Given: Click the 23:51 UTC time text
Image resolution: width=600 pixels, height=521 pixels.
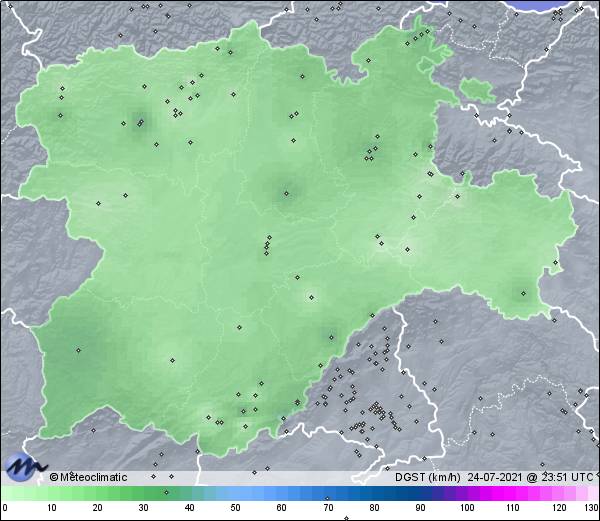Looking at the screenshot, I should point(566,477).
